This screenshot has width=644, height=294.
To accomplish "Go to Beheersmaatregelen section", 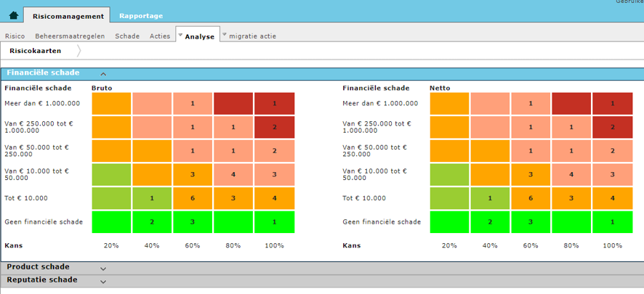I will tap(70, 36).
